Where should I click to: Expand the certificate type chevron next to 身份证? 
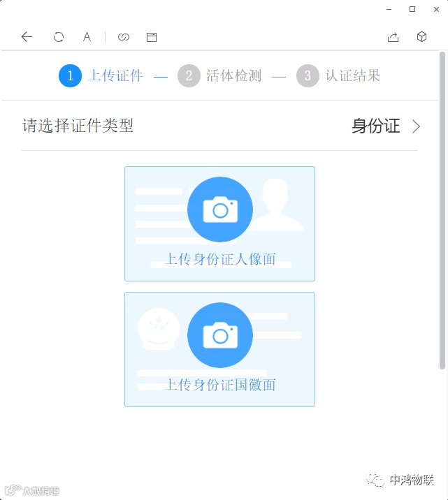[x=416, y=126]
